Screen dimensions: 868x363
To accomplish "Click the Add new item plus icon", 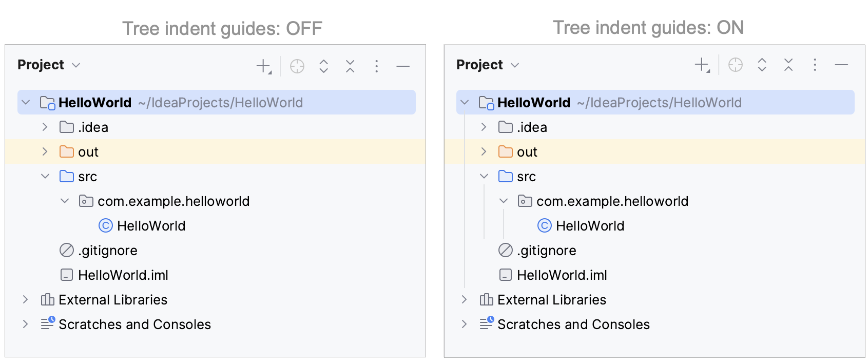I will point(263,66).
